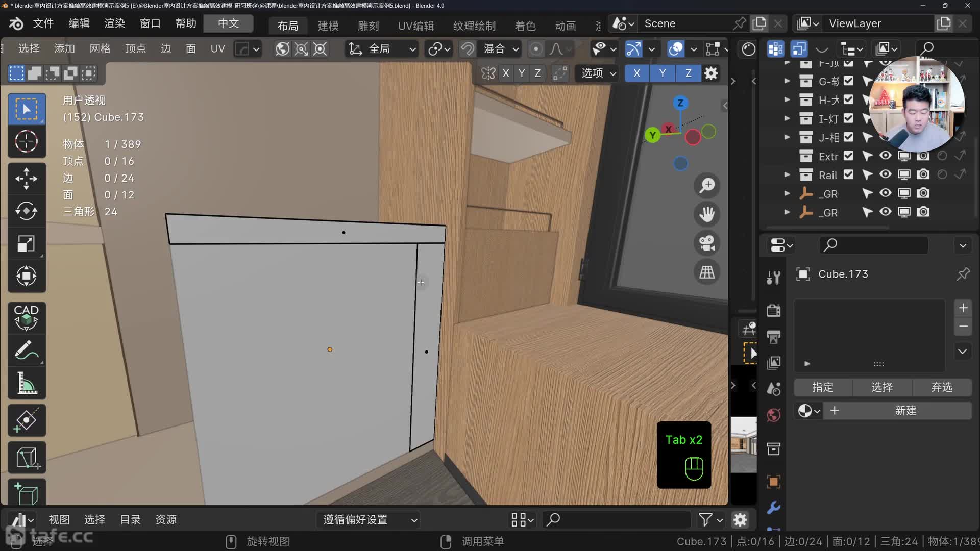Select the Rotate tool
Image resolution: width=980 pixels, height=551 pixels.
[26, 211]
